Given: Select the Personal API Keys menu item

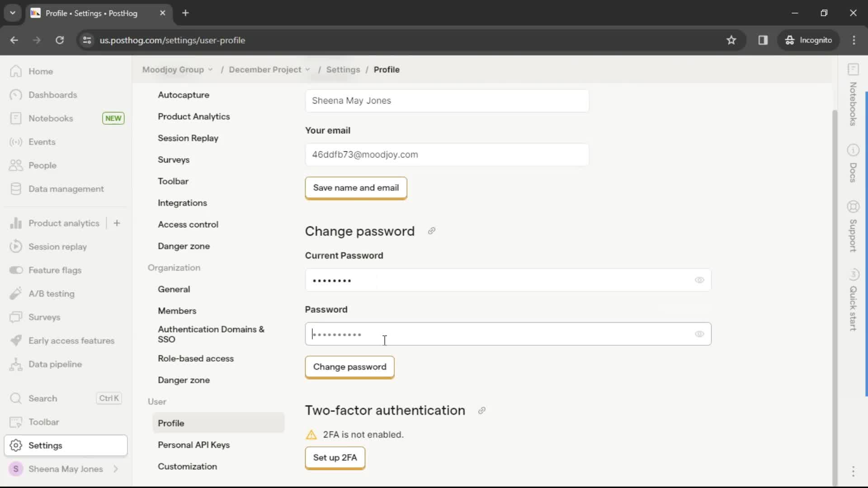Looking at the screenshot, I should (194, 445).
